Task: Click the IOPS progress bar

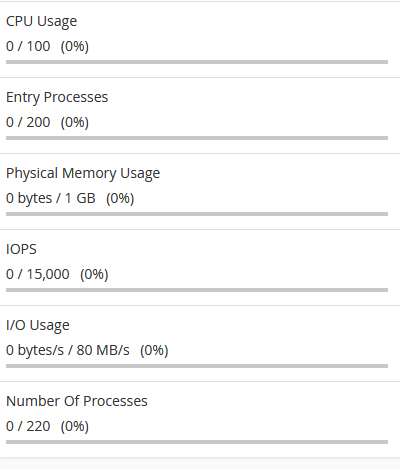Action: [197, 290]
